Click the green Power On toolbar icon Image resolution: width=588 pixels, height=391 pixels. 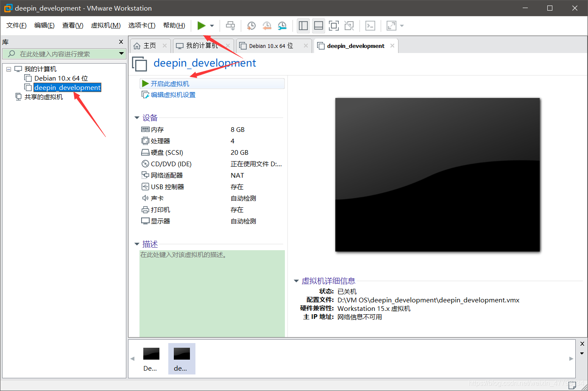(201, 26)
